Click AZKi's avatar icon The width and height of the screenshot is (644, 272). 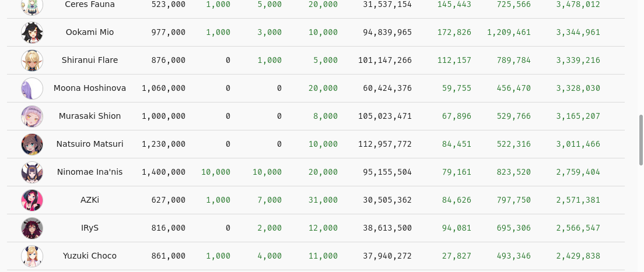[32, 200]
